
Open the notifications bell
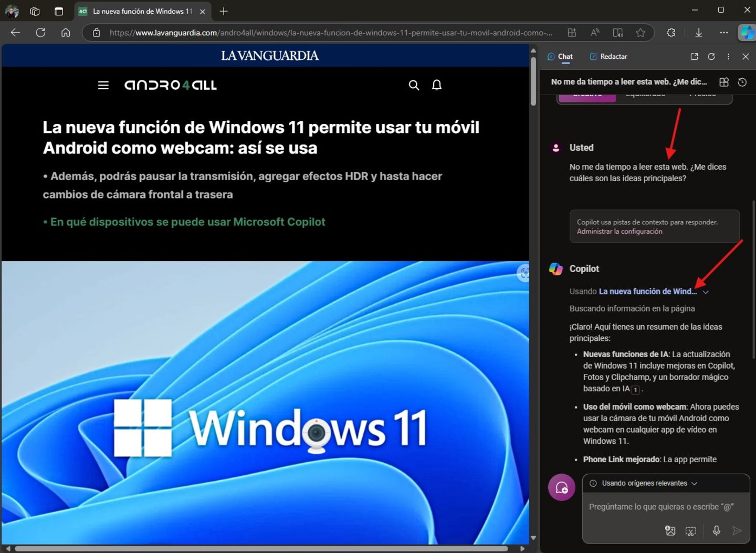tap(437, 85)
